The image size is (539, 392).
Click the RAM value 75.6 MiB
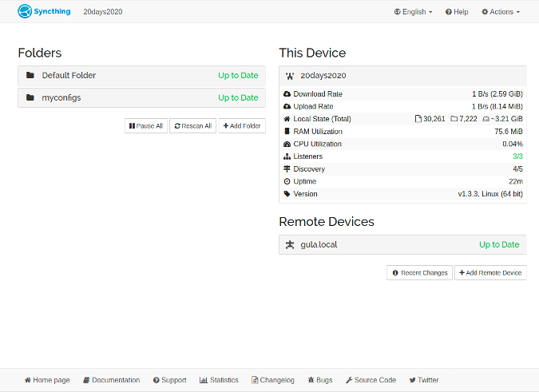pos(509,131)
